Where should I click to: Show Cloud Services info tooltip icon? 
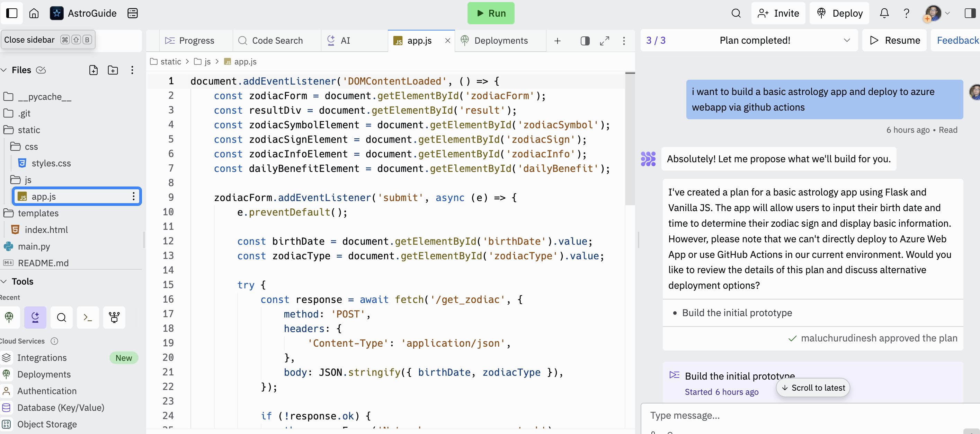54,341
